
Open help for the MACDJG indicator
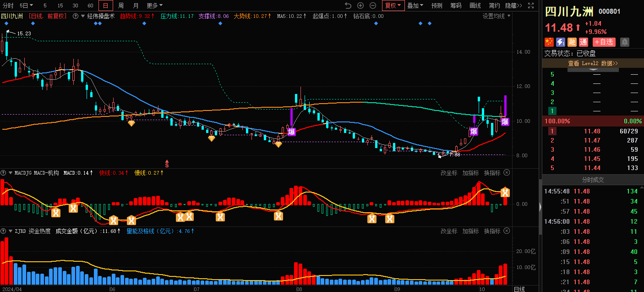click(x=4, y=173)
